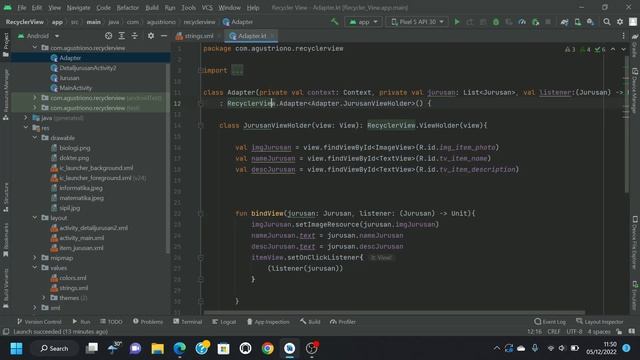Click Expand All icon in Project panel
Viewport: 640px width, 360px height.
click(x=122, y=36)
